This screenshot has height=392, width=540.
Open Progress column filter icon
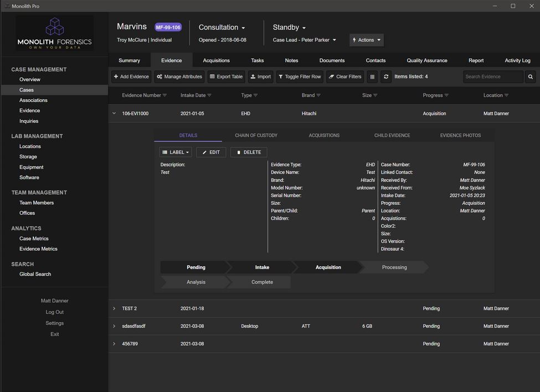[446, 95]
